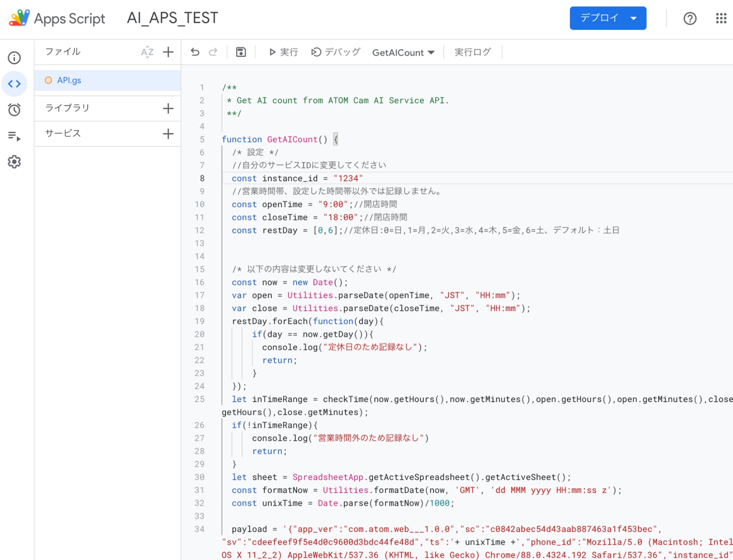Open the Executions list icon

(x=14, y=136)
